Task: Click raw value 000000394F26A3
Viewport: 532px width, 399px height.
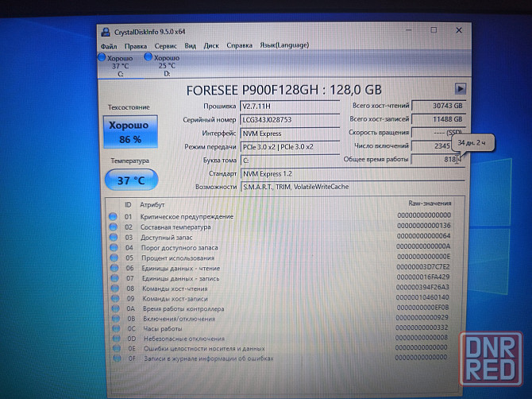Action: pyautogui.click(x=422, y=287)
